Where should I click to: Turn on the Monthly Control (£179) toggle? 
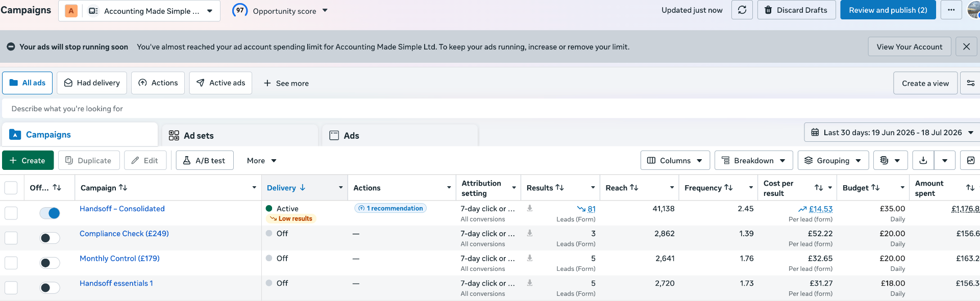tap(50, 263)
